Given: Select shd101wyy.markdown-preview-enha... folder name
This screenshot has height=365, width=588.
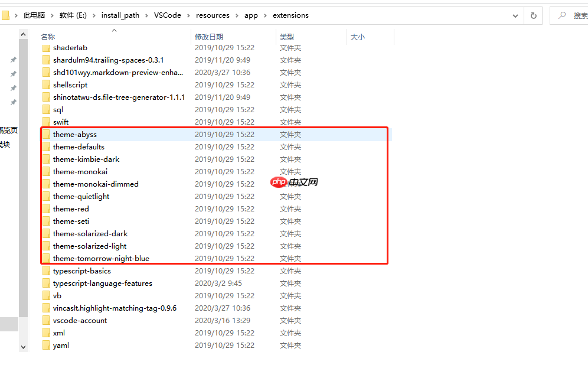Looking at the screenshot, I should (x=118, y=73).
